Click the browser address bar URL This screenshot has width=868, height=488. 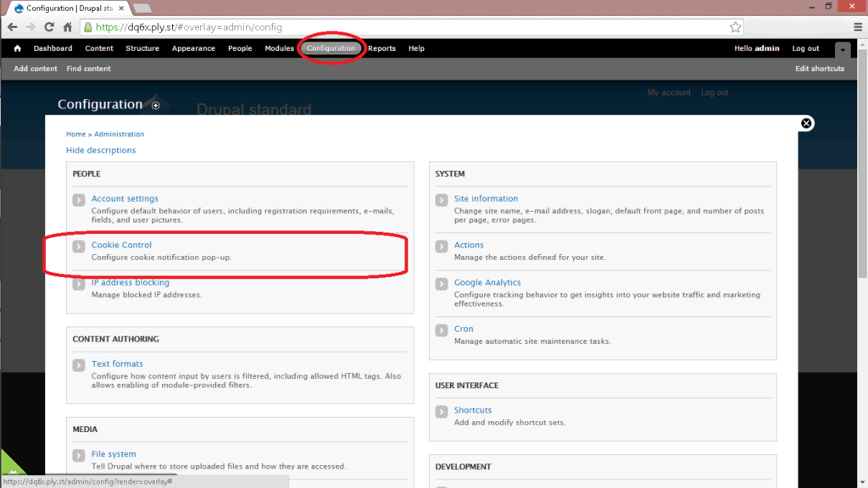click(x=189, y=27)
